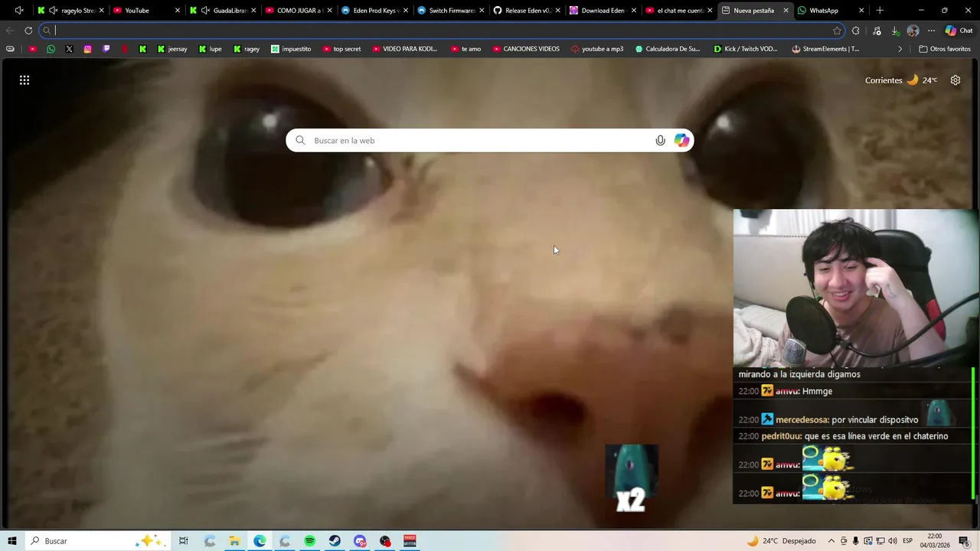
Task: Open Microsoft Edge from the taskbar
Action: (x=260, y=541)
